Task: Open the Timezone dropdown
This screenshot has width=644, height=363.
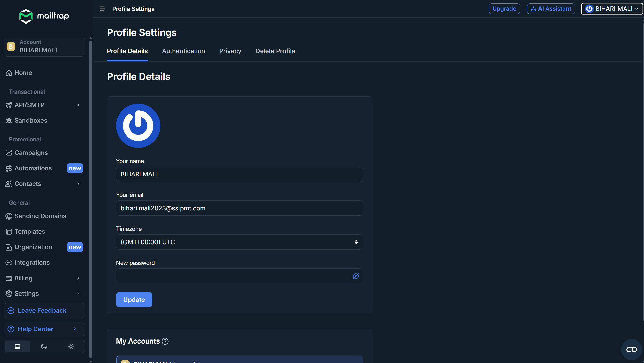Action: tap(239, 242)
